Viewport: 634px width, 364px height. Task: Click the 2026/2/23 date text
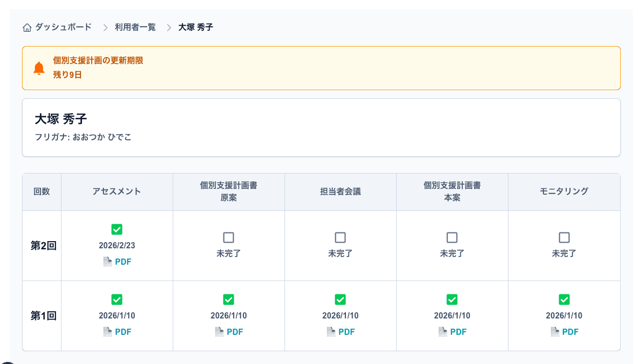coord(117,246)
